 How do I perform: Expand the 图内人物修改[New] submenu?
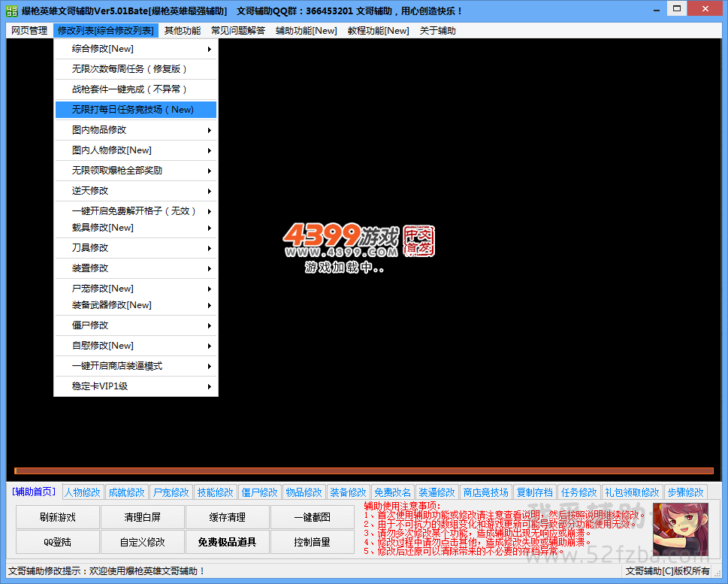pos(136,150)
